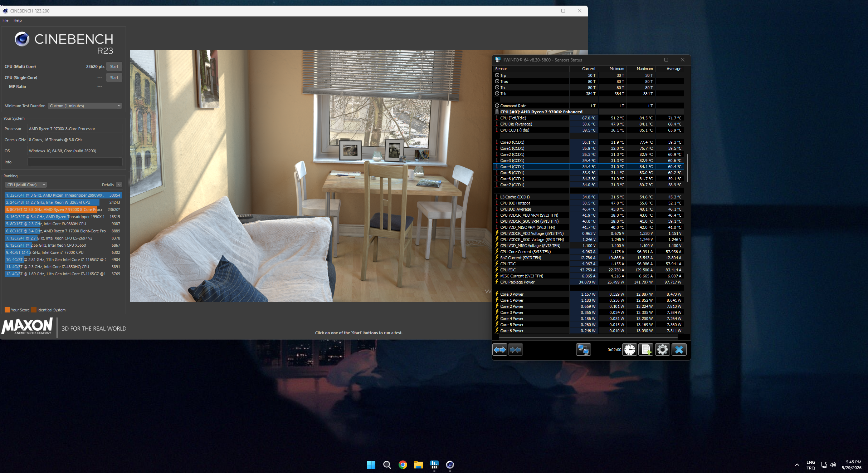Open taskbar clock showing 5:45 PM

point(852,465)
